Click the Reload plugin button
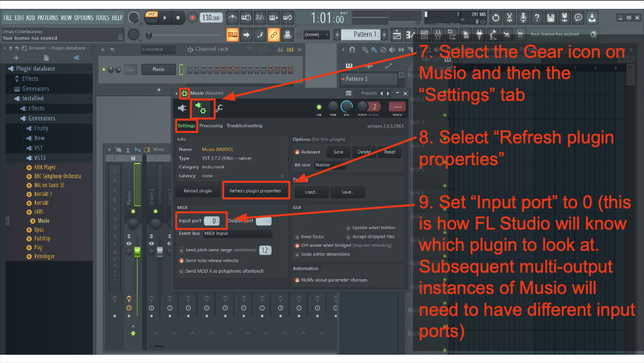This screenshot has width=644, height=363. [x=198, y=191]
